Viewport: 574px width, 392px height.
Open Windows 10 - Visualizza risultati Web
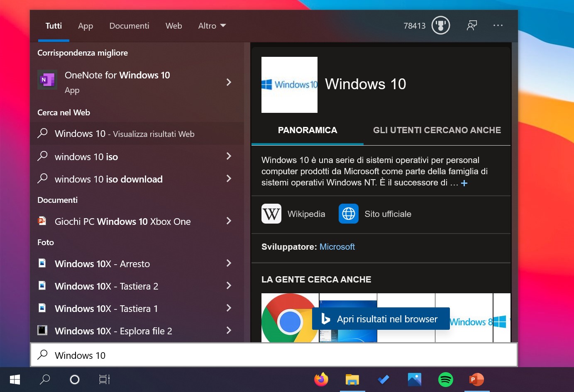coord(137,134)
